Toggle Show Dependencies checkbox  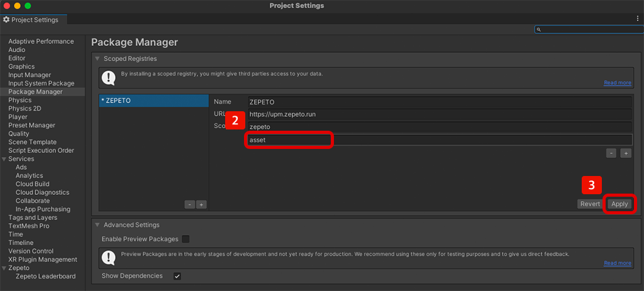point(177,276)
